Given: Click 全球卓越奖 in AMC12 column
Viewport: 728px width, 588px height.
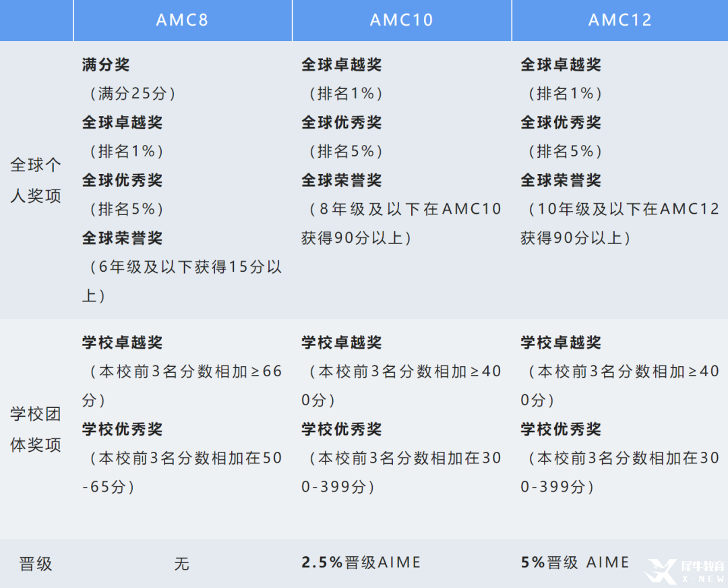Looking at the screenshot, I should point(560,65).
